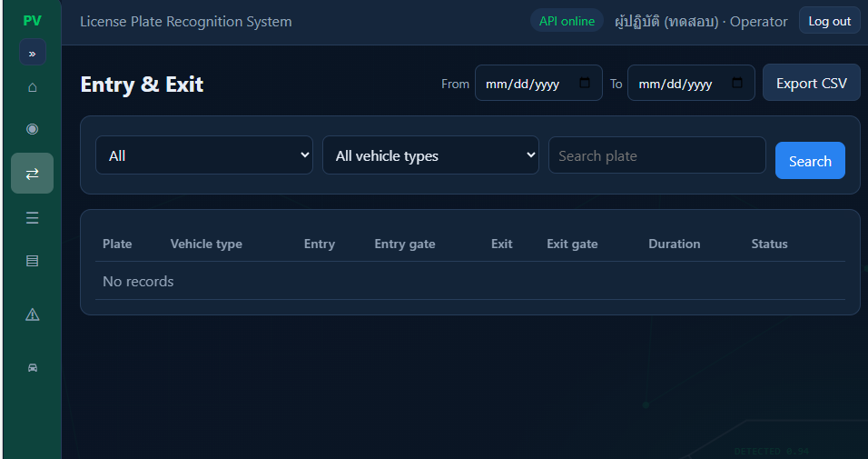Click the To date field

[691, 83]
